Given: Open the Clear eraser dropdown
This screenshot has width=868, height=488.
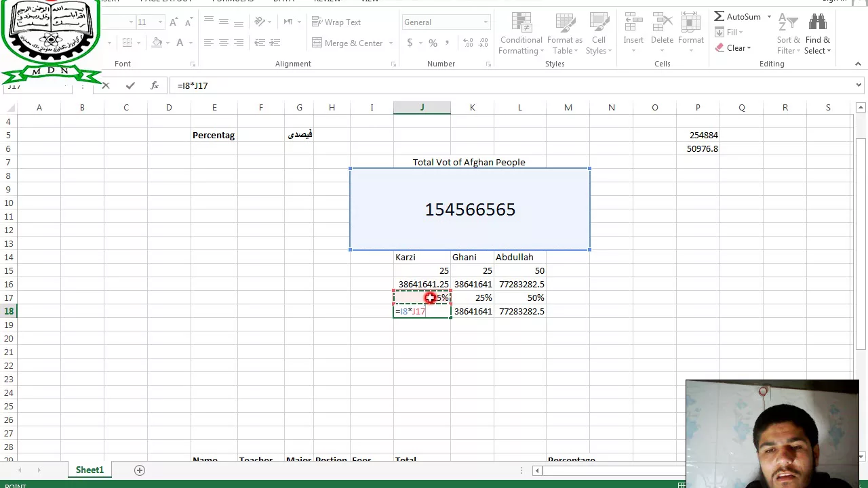Looking at the screenshot, I should (732, 48).
